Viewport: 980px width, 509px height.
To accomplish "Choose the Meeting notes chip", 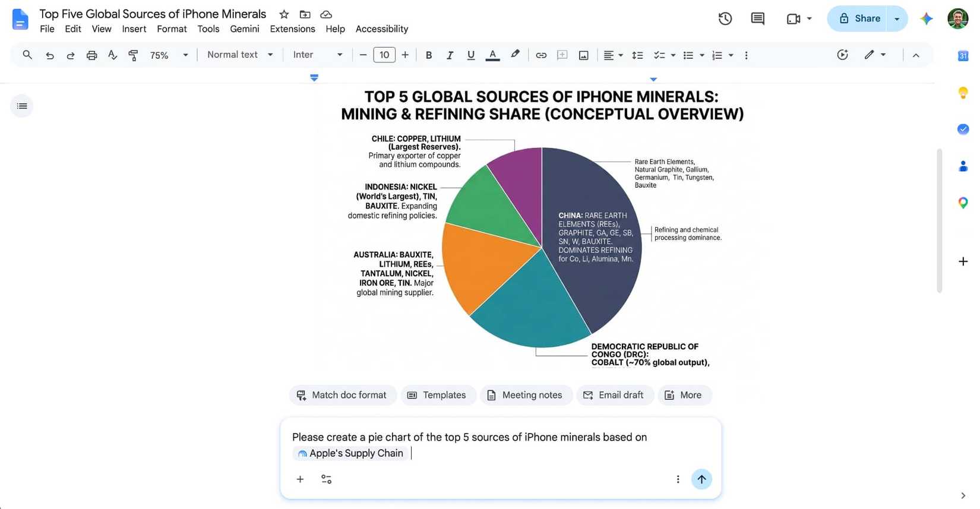I will pos(526,395).
